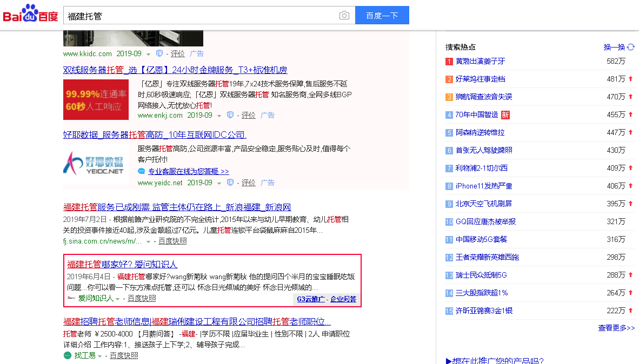Expand dropdown arrow next to fj.sina.com.cn
This screenshot has width=639, height=364.
coord(148,242)
